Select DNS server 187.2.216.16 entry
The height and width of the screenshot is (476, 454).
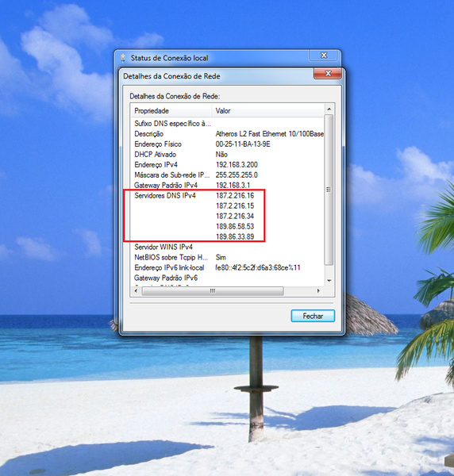[x=235, y=195]
